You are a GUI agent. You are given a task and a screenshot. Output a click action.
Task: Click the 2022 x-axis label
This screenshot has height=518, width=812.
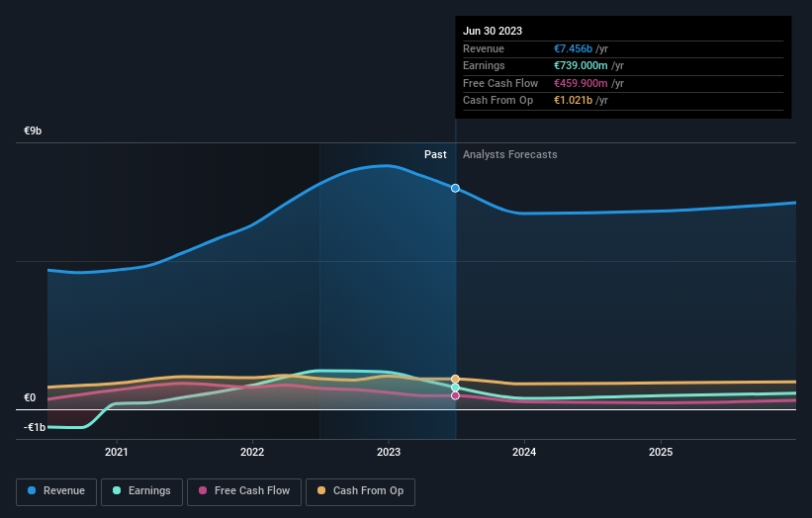[252, 453]
